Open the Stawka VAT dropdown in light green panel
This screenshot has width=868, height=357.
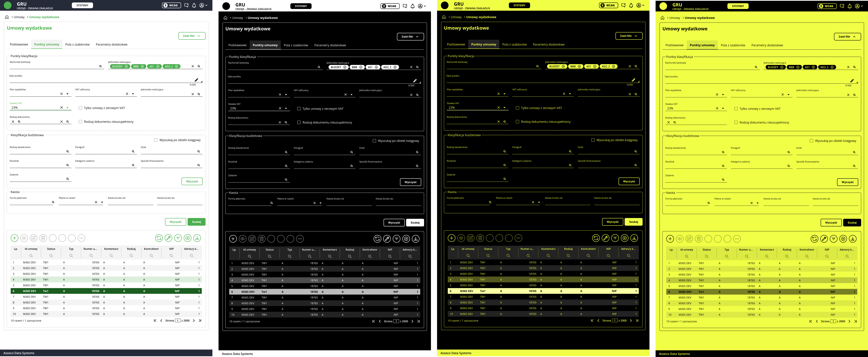pos(67,108)
